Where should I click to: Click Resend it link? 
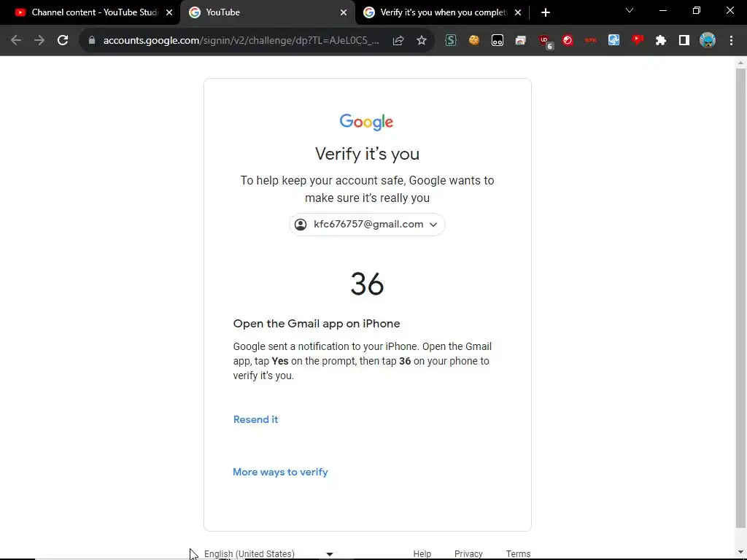[255, 419]
